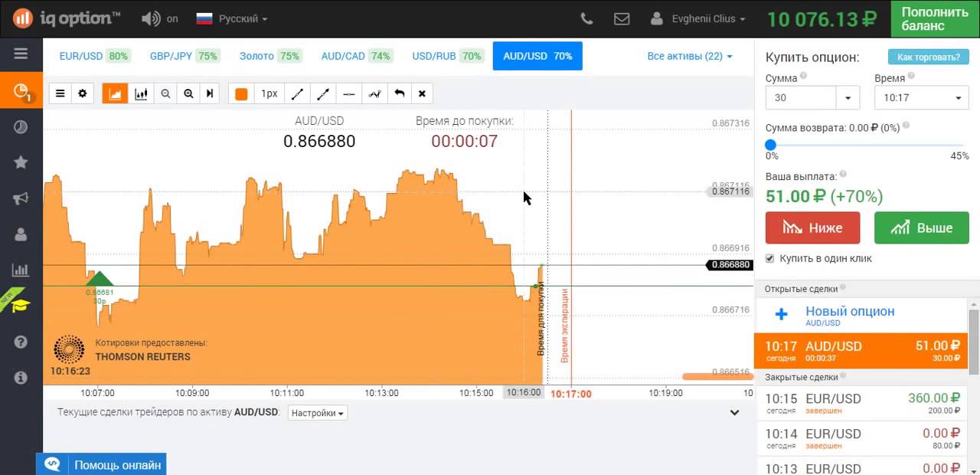Screen dimensions: 980x475
Task: Open the graduation cap education icon
Action: [x=21, y=306]
